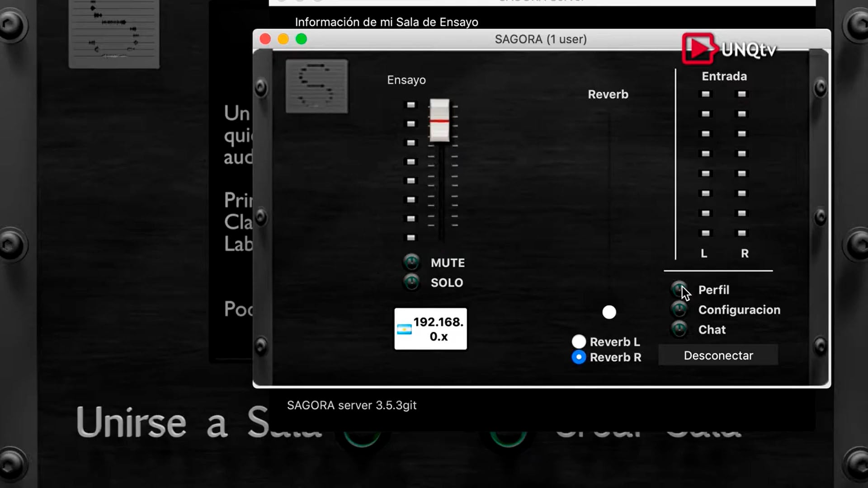Click the 192.168.0.x user label
The width and height of the screenshot is (868, 488).
click(x=438, y=329)
